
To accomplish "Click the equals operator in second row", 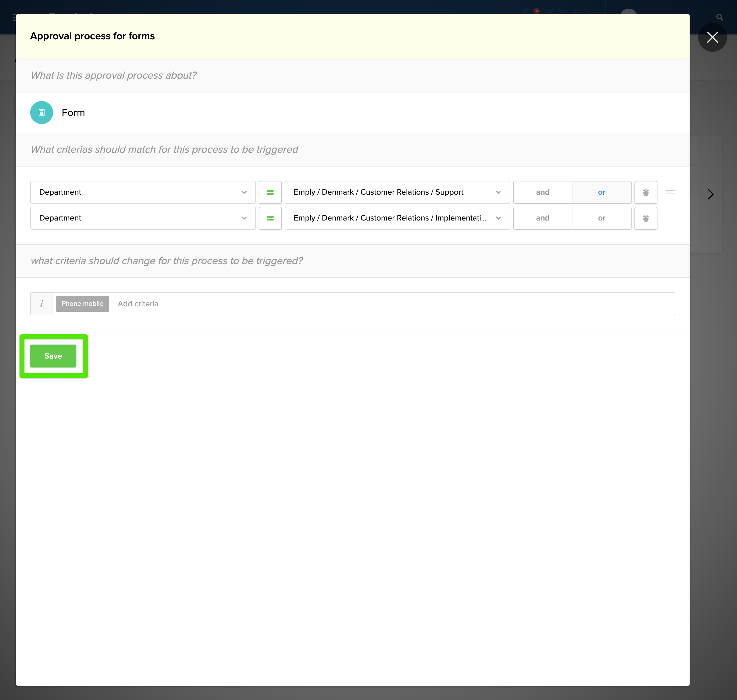I will 270,218.
